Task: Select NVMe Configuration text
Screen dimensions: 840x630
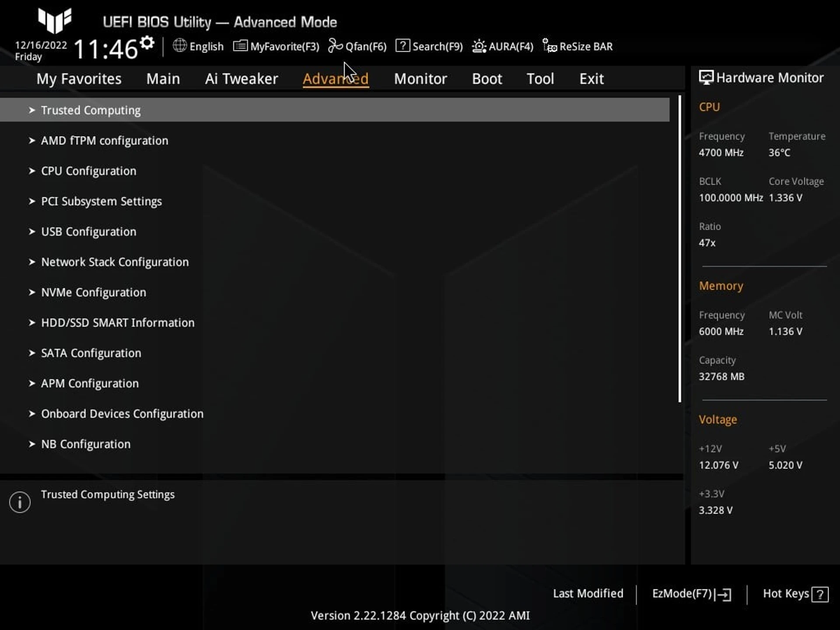Action: 94,292
